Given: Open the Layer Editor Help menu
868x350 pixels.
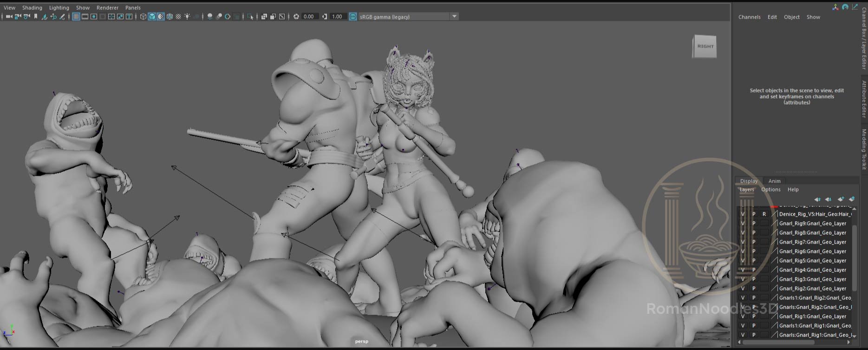Looking at the screenshot, I should (793, 189).
